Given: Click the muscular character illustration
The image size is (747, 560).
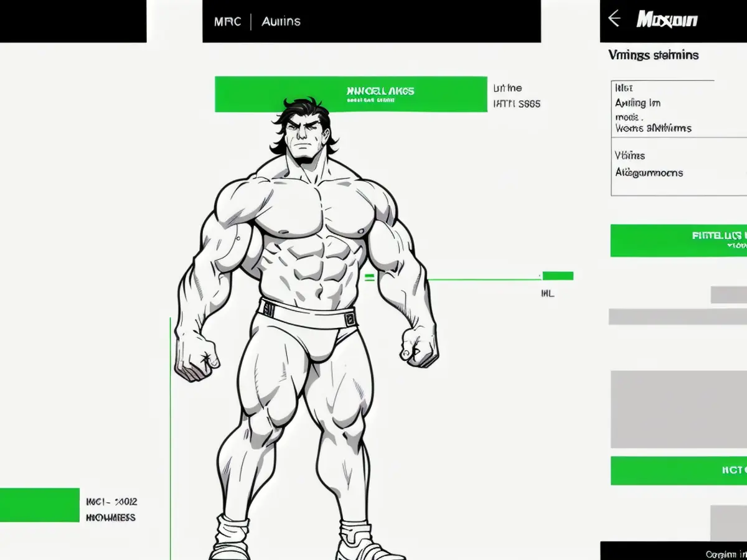Looking at the screenshot, I should pyautogui.click(x=305, y=311).
